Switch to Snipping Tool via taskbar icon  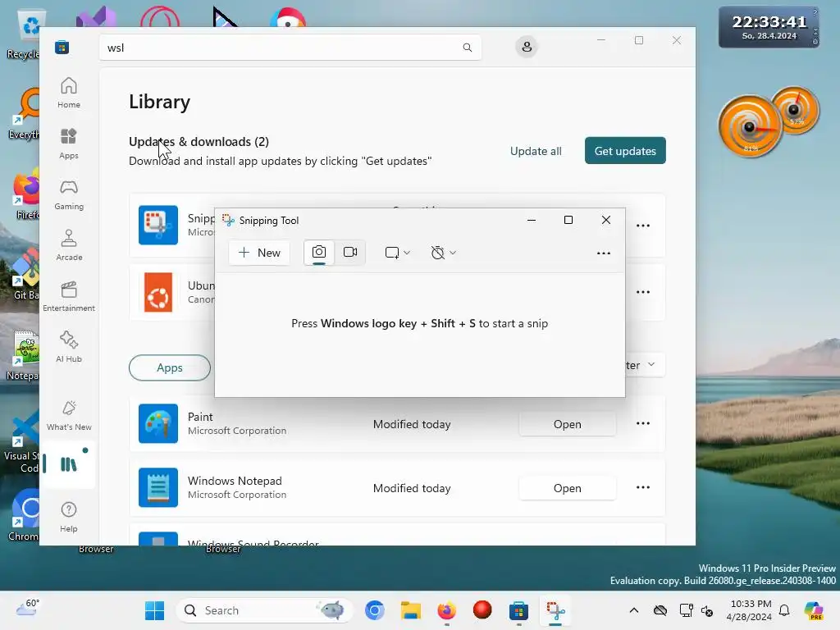(x=555, y=610)
